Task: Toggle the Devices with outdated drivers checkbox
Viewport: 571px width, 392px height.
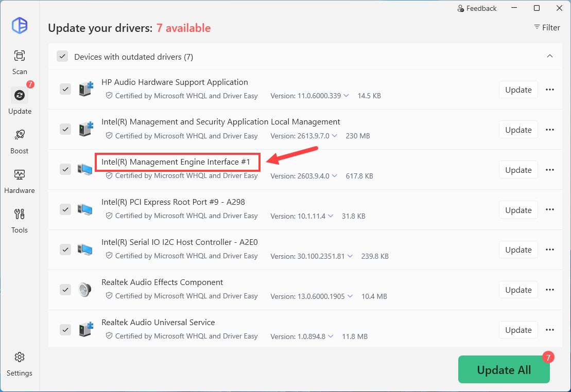Action: (x=62, y=57)
